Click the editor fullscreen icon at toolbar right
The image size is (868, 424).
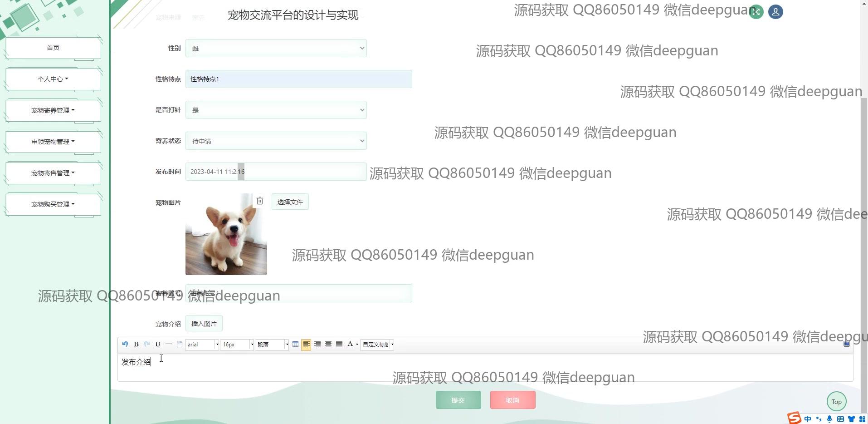pos(846,344)
